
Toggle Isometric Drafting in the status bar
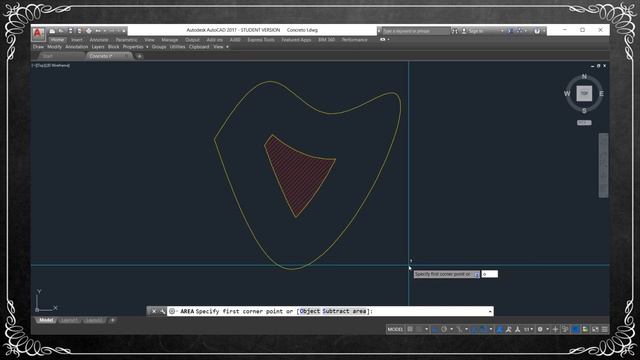(459, 329)
